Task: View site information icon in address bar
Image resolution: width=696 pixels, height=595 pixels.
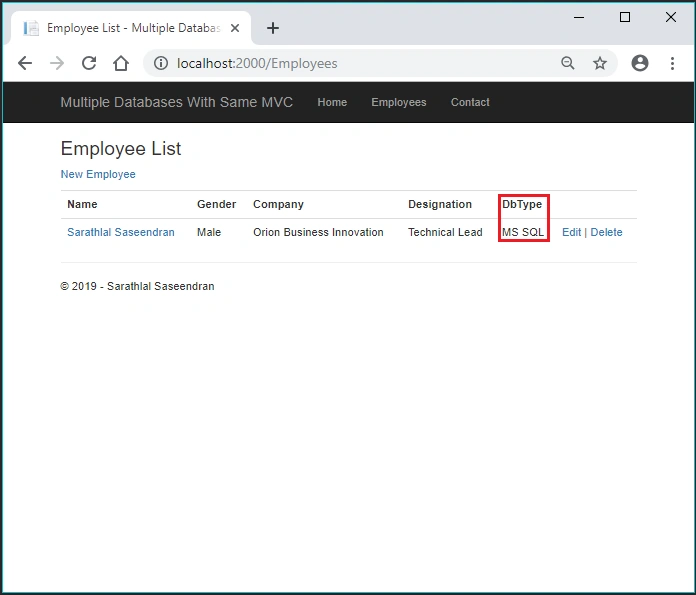Action: coord(161,63)
